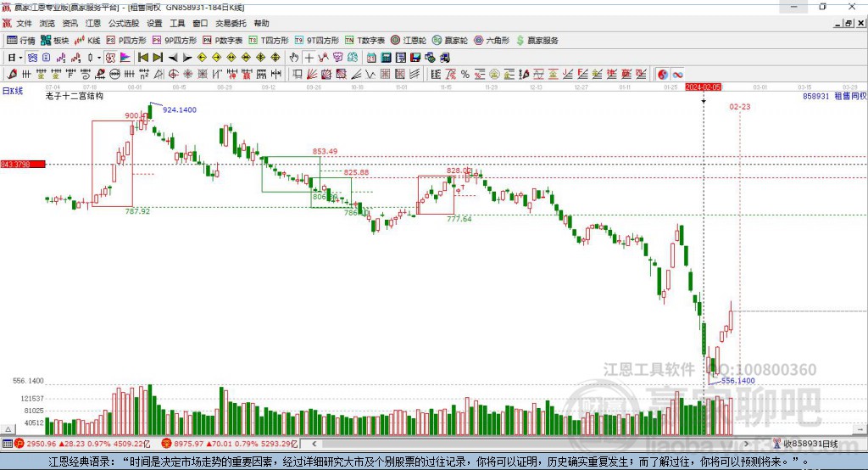Click the 老子十二宫结构 chart title

tap(75, 96)
